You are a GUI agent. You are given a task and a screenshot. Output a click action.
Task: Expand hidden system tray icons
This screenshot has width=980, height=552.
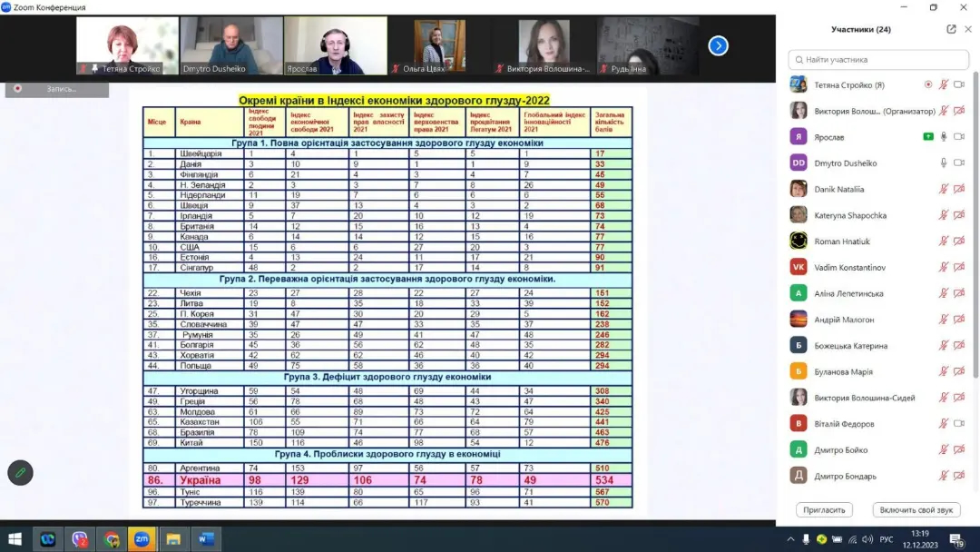(792, 539)
